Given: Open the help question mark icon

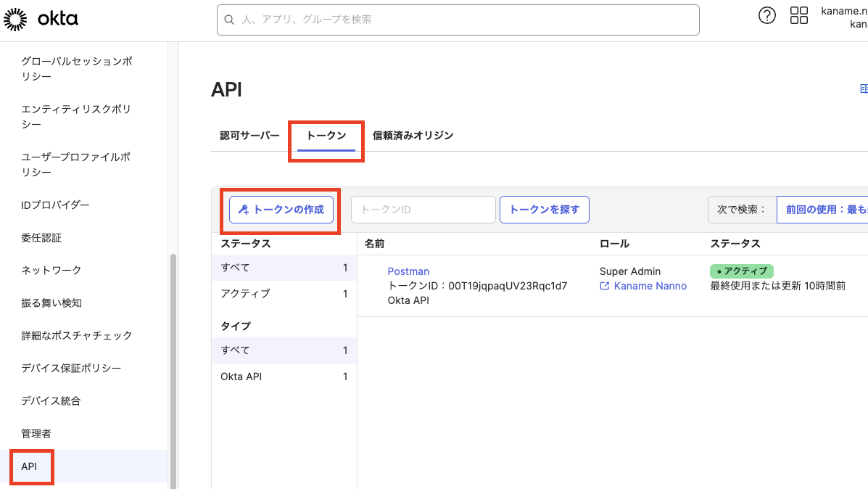Looking at the screenshot, I should pos(766,16).
